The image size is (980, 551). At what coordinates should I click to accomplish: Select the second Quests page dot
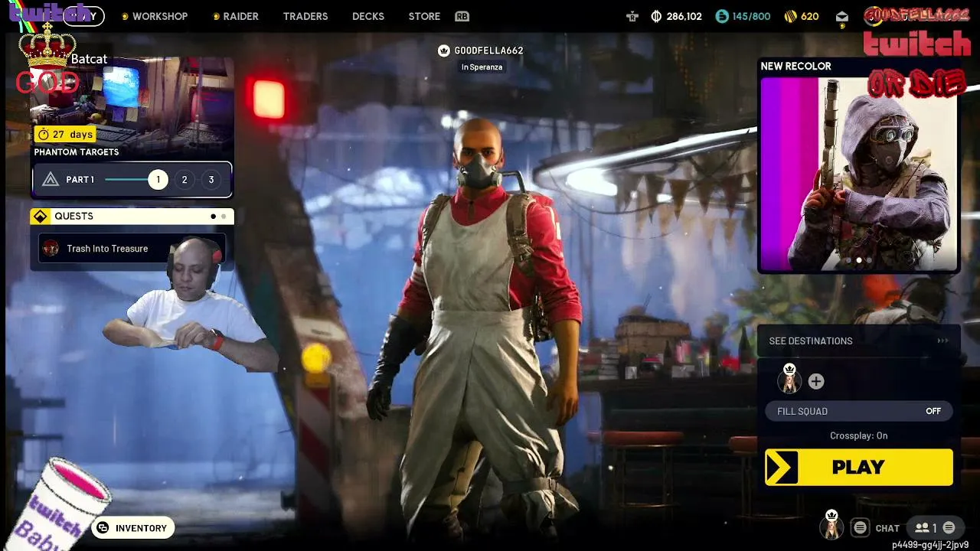click(224, 217)
